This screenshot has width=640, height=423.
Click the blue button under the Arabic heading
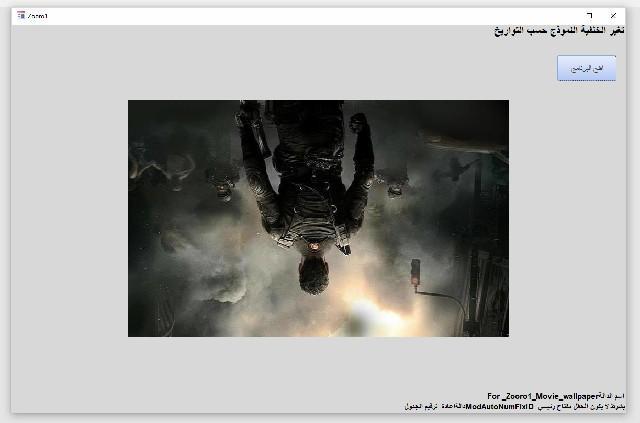coord(586,68)
